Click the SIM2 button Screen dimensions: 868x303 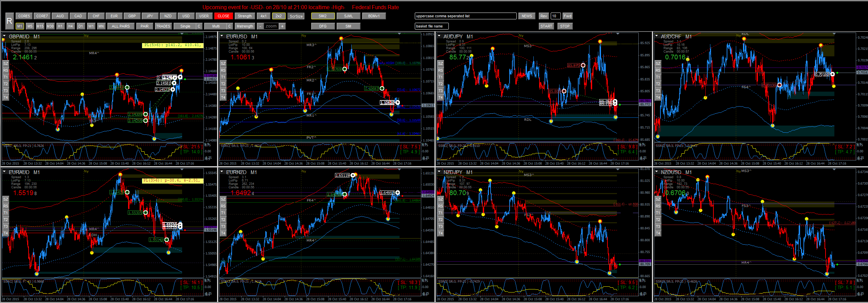click(x=323, y=16)
